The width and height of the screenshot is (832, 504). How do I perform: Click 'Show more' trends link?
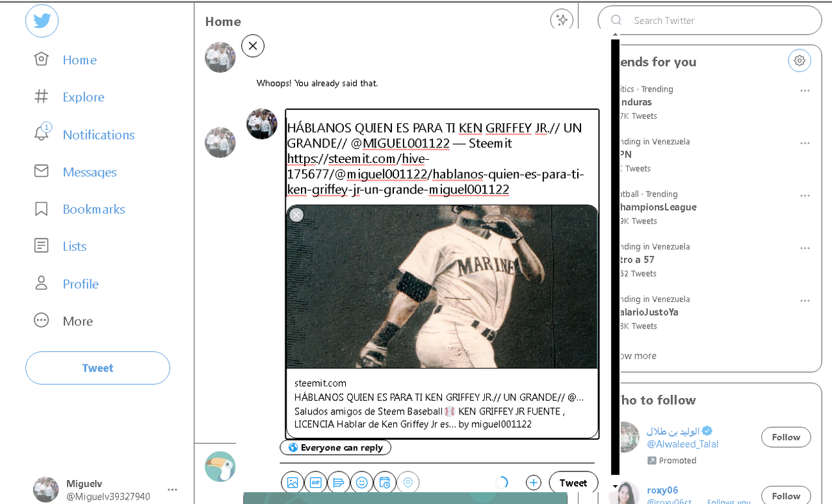[637, 356]
